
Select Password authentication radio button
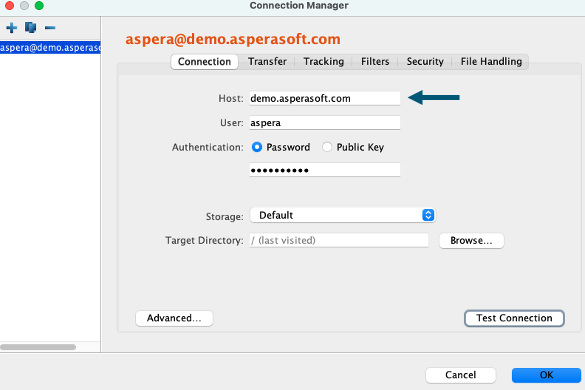(257, 147)
